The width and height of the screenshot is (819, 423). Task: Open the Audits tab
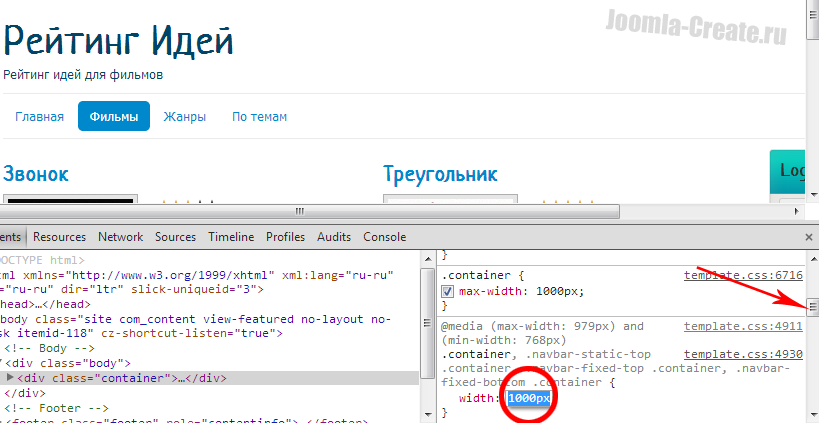333,237
